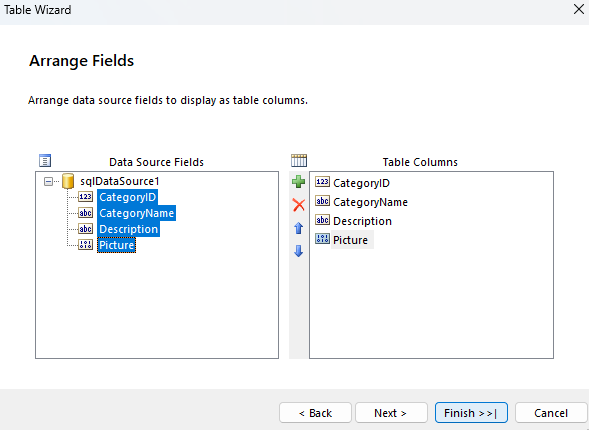The image size is (589, 430).
Task: Select CategoryID in Table Columns list
Action: click(361, 183)
